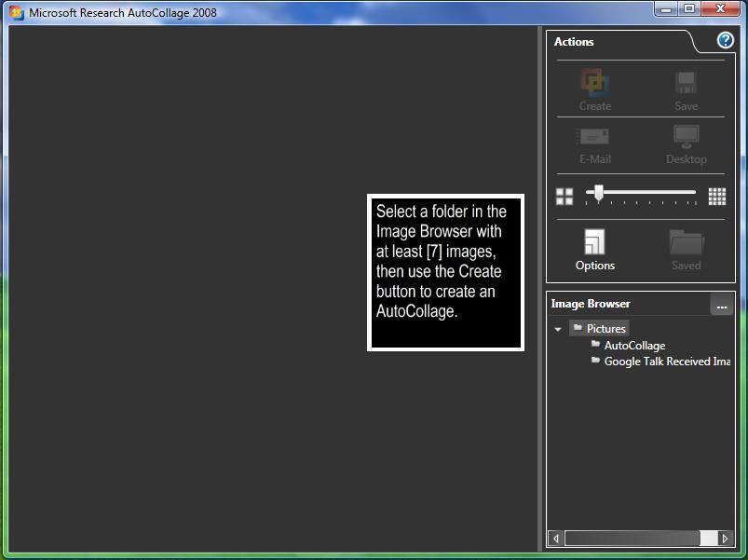Viewport: 748px width, 560px height.
Task: Select the Google Talk Received Images folder
Action: 666,362
